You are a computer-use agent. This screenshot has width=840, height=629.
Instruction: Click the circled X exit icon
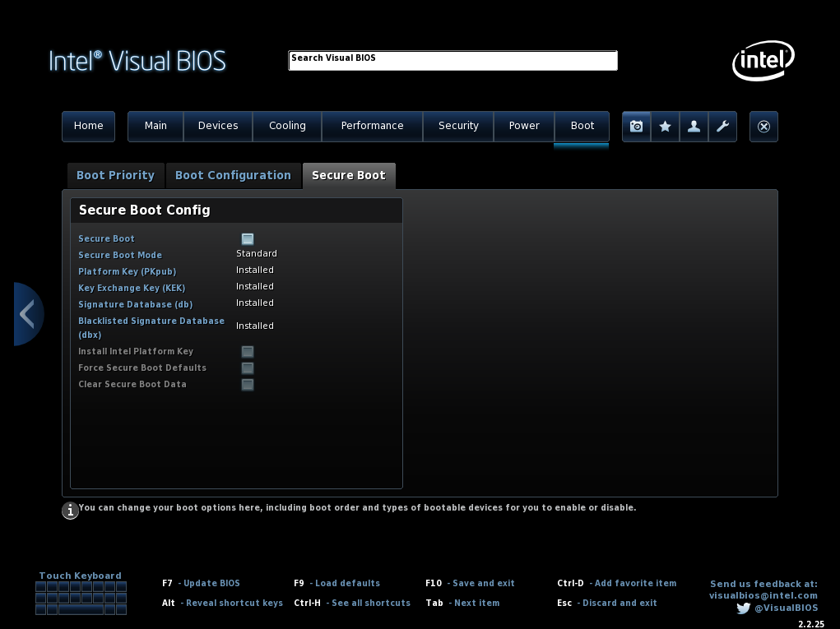[763, 127]
